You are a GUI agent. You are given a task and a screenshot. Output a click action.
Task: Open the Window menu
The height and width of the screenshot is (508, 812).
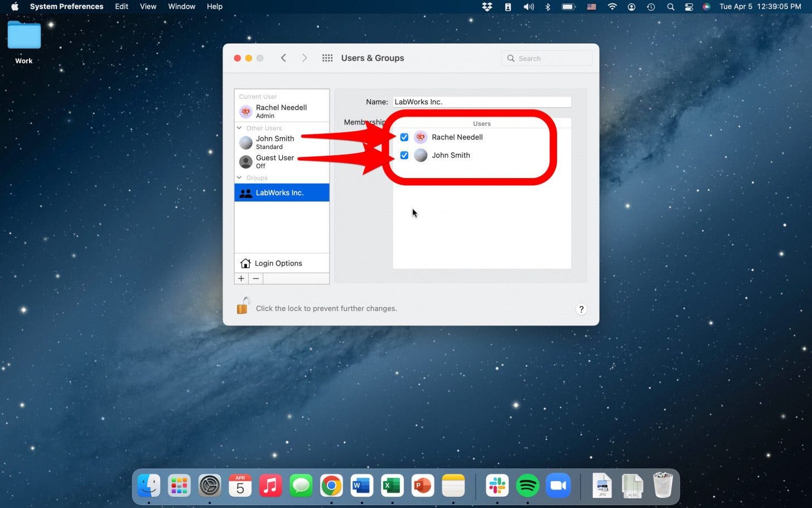[182, 7]
